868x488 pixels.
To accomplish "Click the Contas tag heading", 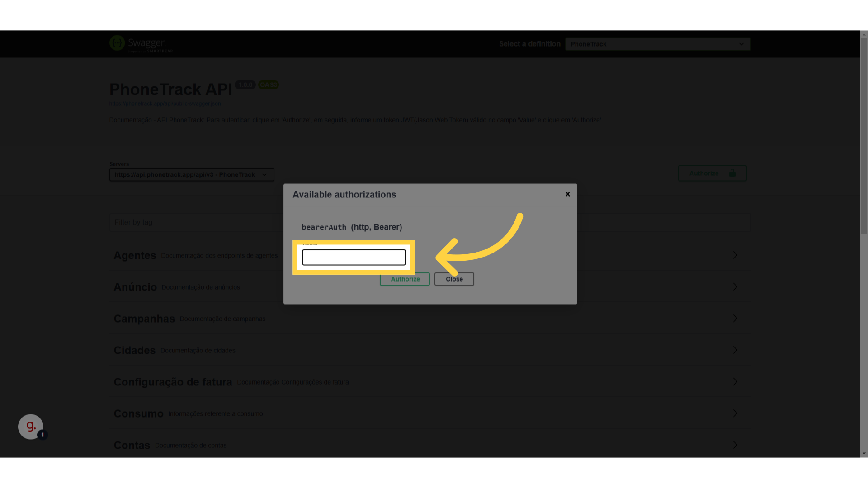I will [132, 445].
